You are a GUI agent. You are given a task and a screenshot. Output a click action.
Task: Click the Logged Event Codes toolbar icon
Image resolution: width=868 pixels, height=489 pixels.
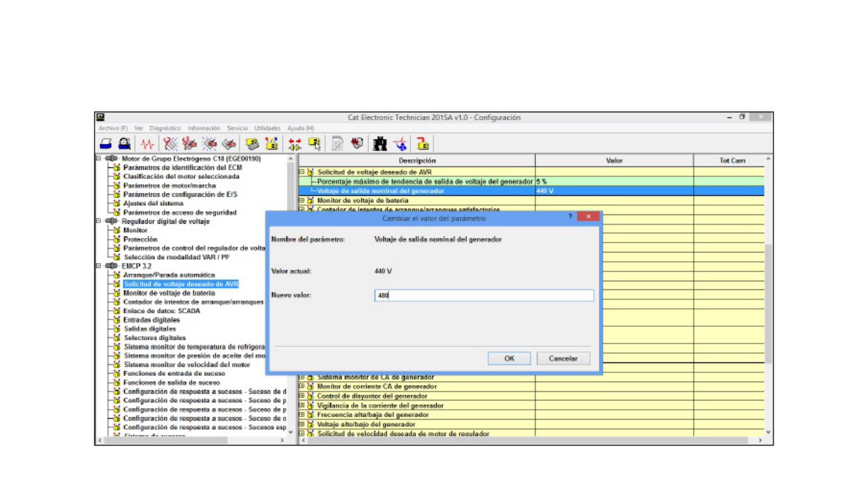(x=229, y=144)
